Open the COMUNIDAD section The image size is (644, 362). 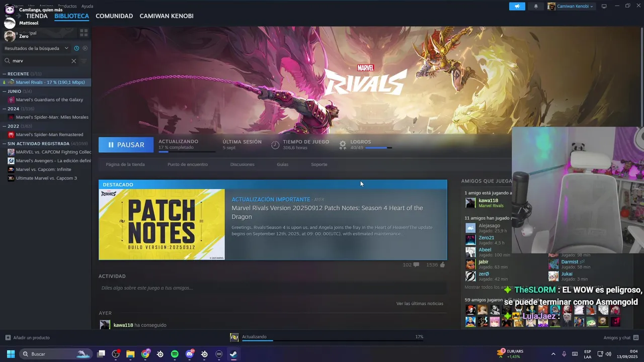point(114,16)
